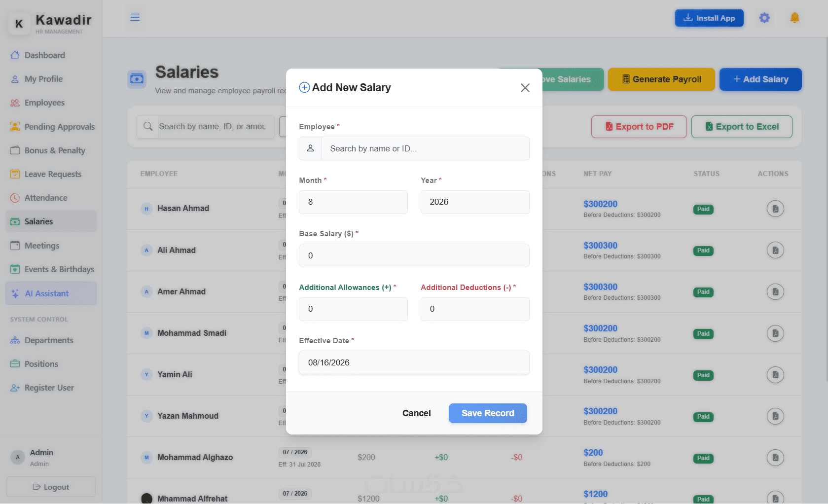Screen dimensions: 828x504
Task: Go to My Profile
Action: tap(51, 79)
